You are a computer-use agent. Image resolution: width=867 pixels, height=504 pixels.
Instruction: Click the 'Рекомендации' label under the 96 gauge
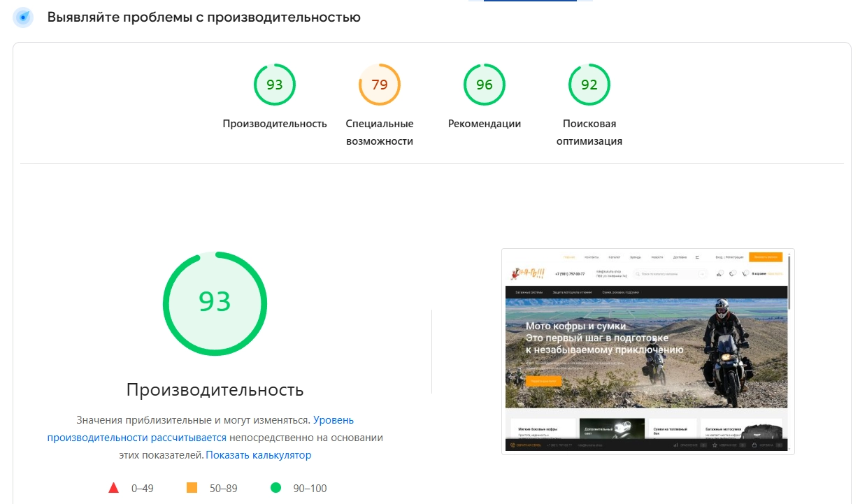coord(485,124)
